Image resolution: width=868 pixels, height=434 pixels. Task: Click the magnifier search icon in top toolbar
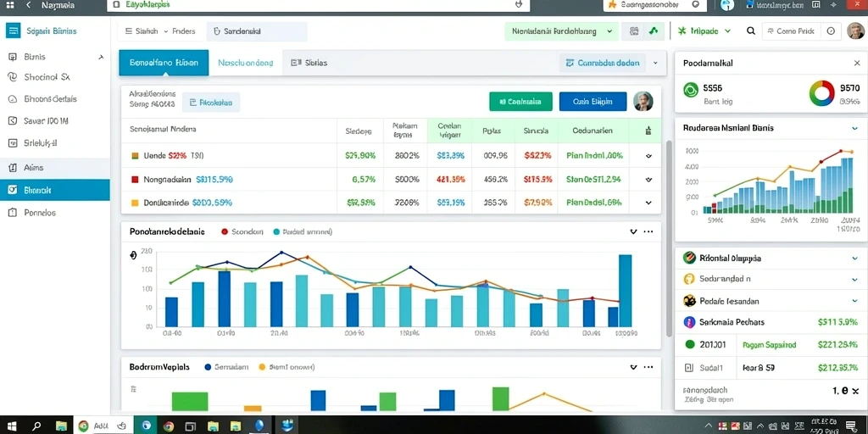pyautogui.click(x=751, y=31)
